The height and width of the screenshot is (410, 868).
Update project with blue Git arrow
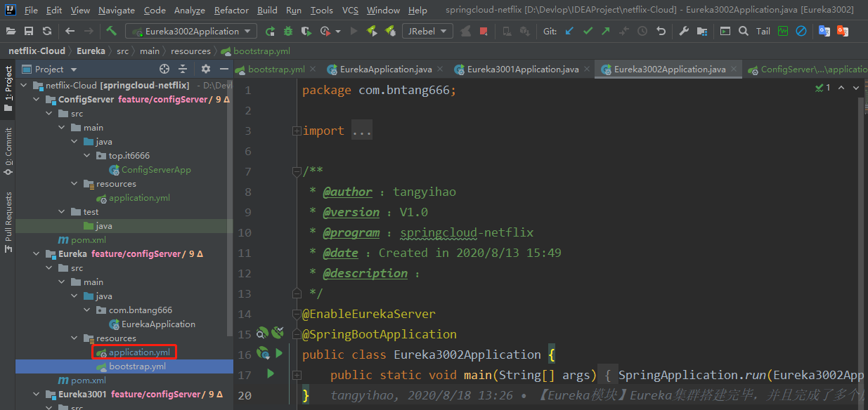pos(569,31)
